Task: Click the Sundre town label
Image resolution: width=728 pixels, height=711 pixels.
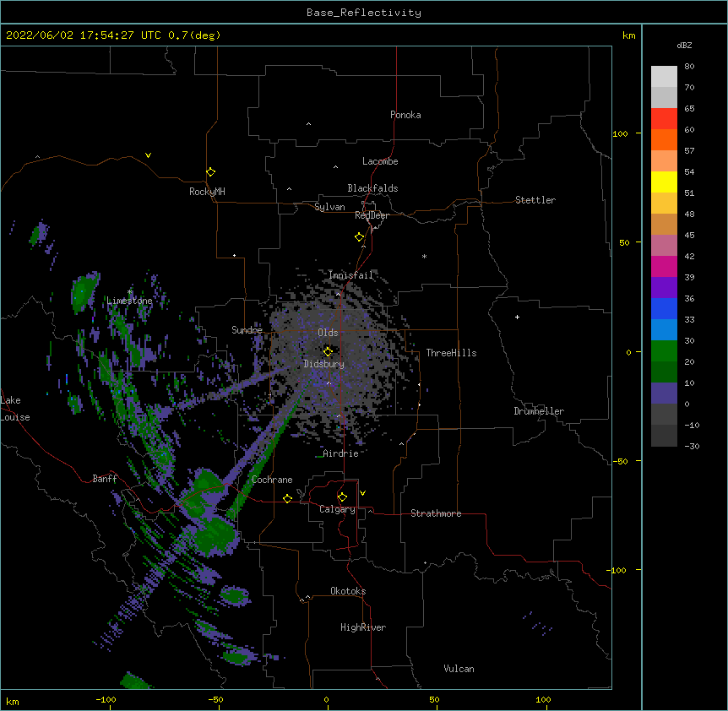Action: [247, 330]
